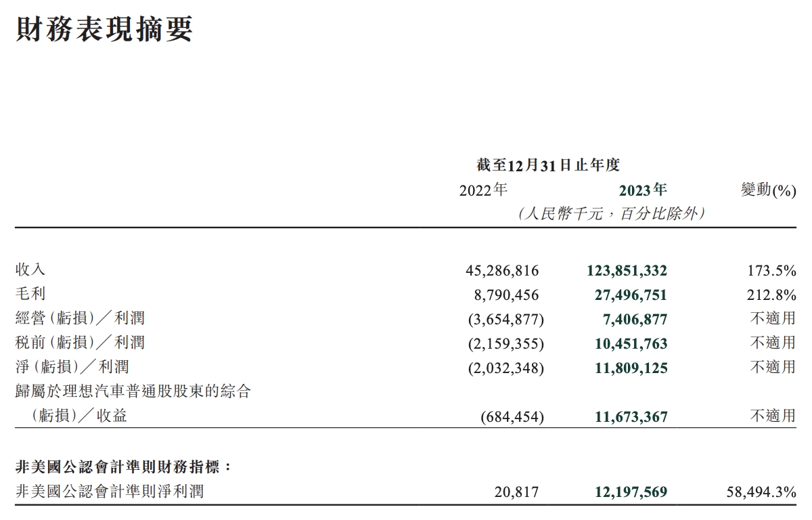Click the unit note 人民幣千元，百分比除外
Screen dimensions: 812x520
click(x=612, y=214)
